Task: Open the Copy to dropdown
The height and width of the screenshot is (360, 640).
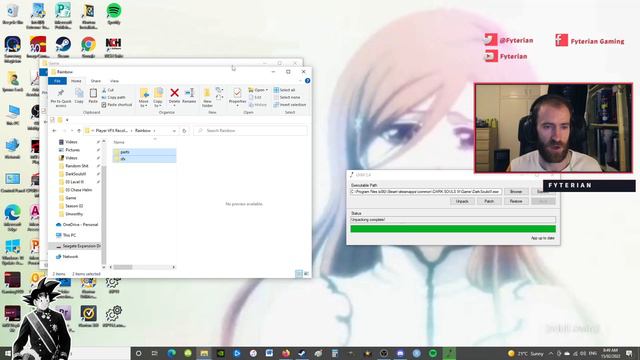Action: point(158,97)
